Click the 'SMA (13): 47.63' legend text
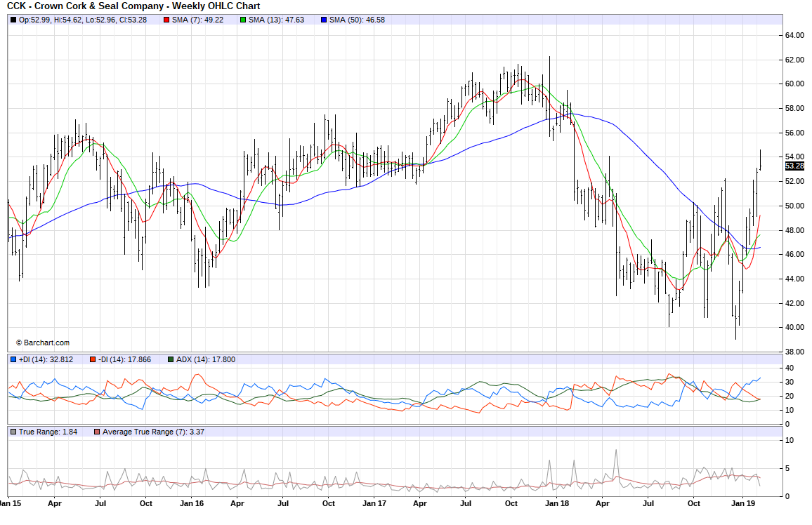The width and height of the screenshot is (812, 525). coord(277,20)
